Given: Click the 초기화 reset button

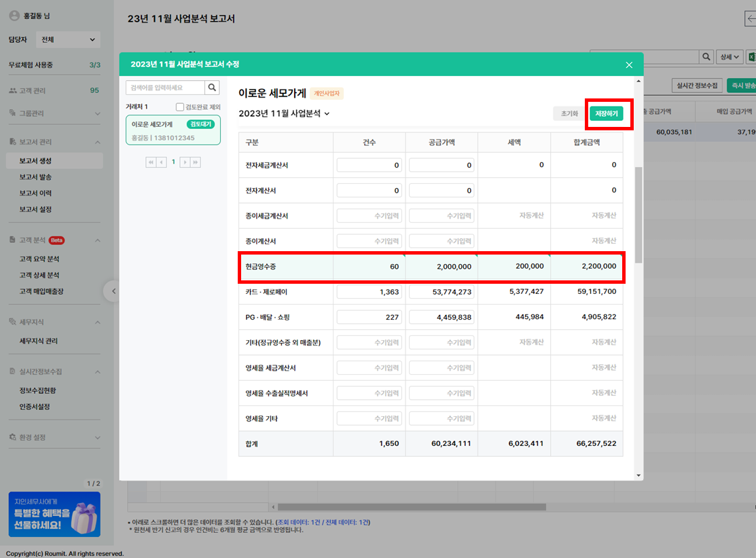Looking at the screenshot, I should [x=569, y=113].
